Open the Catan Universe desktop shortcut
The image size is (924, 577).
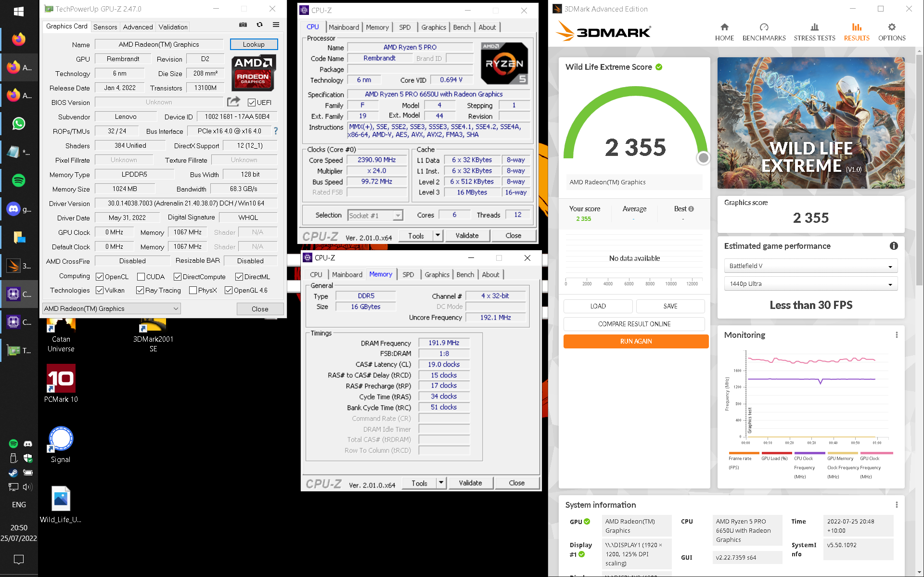pyautogui.click(x=61, y=336)
